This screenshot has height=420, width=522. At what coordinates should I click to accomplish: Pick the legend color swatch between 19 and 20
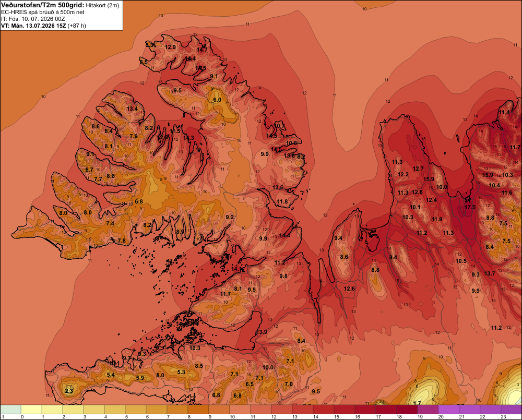[x=428, y=410]
